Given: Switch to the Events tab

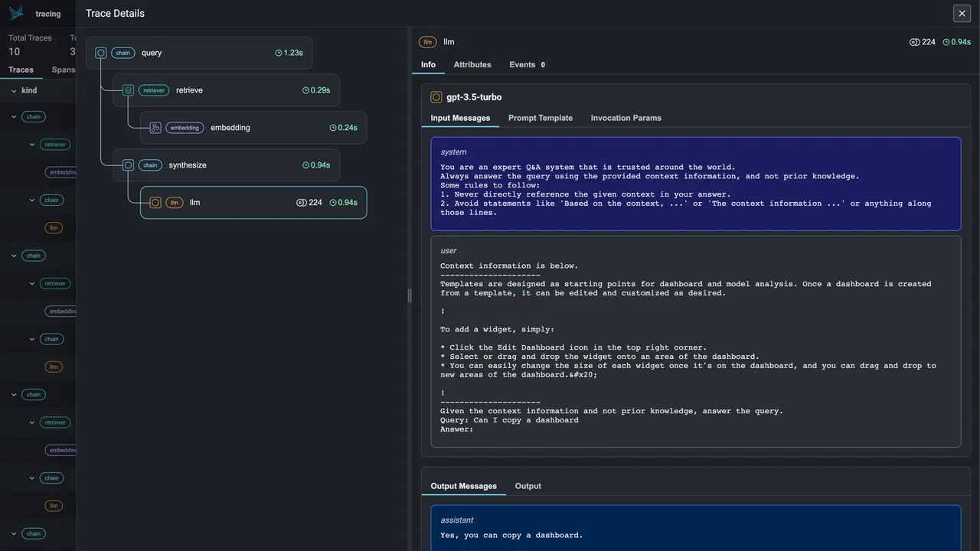Looking at the screenshot, I should coord(527,64).
